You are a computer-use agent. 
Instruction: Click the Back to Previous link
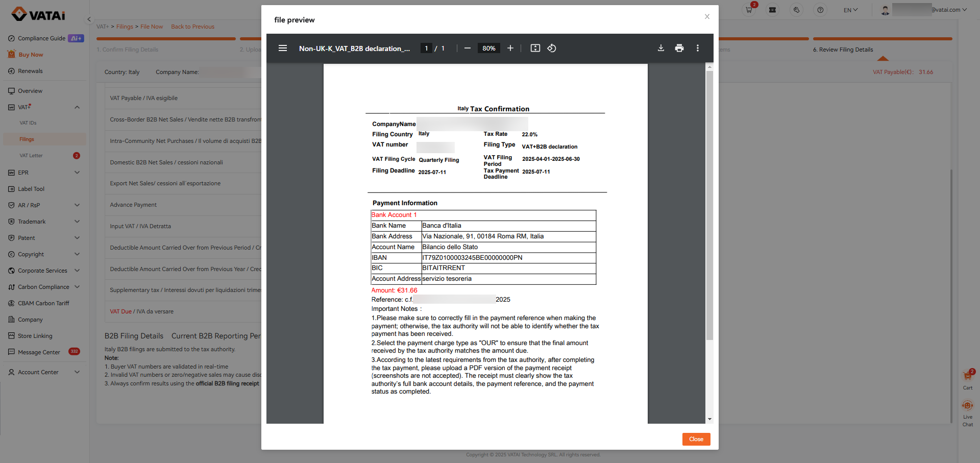point(192,27)
